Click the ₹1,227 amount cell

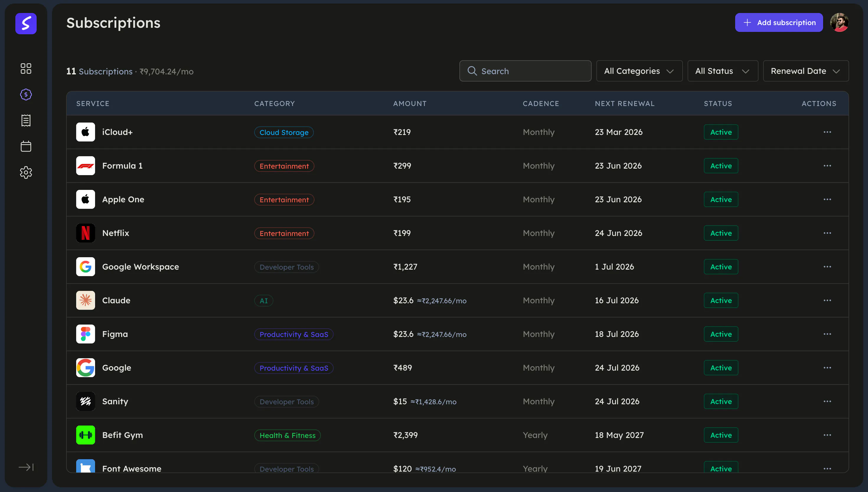pyautogui.click(x=405, y=267)
